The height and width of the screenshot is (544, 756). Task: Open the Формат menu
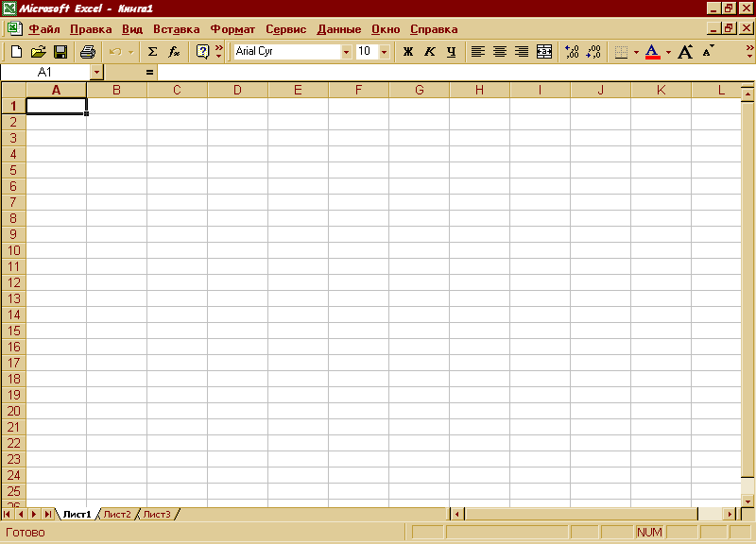point(232,29)
